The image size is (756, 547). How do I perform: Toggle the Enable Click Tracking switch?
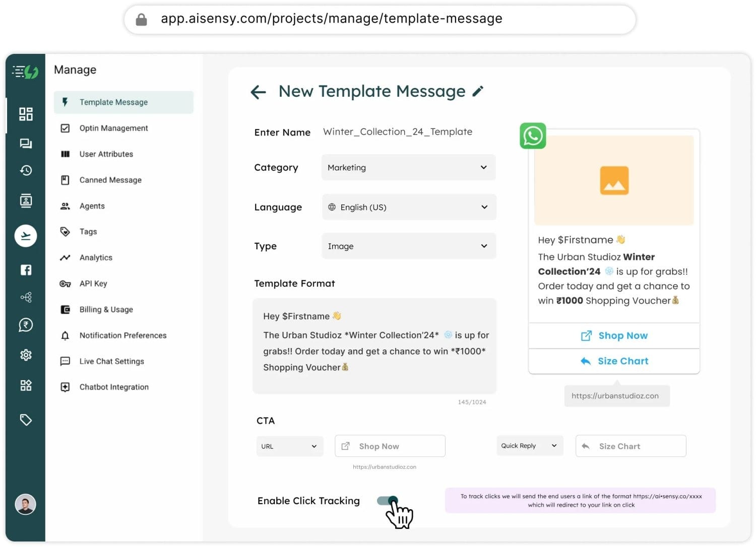388,501
